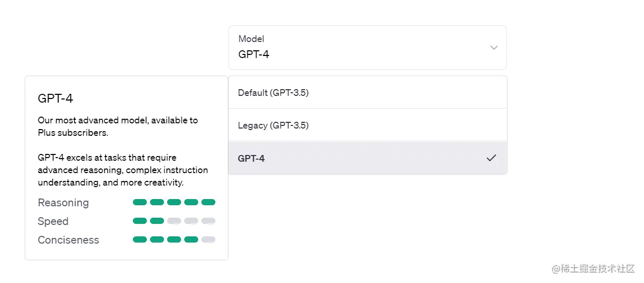Click the selected GPT-4 value in Model box
644x283 pixels.
pyautogui.click(x=254, y=54)
